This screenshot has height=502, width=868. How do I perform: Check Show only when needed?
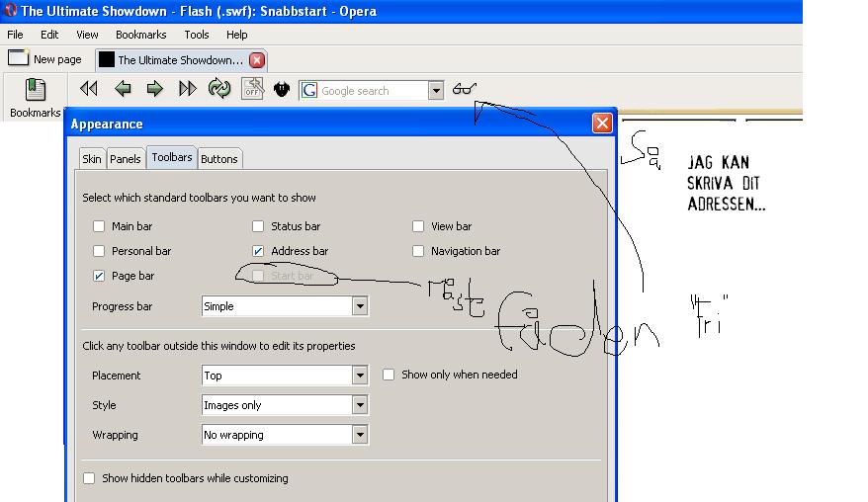389,375
